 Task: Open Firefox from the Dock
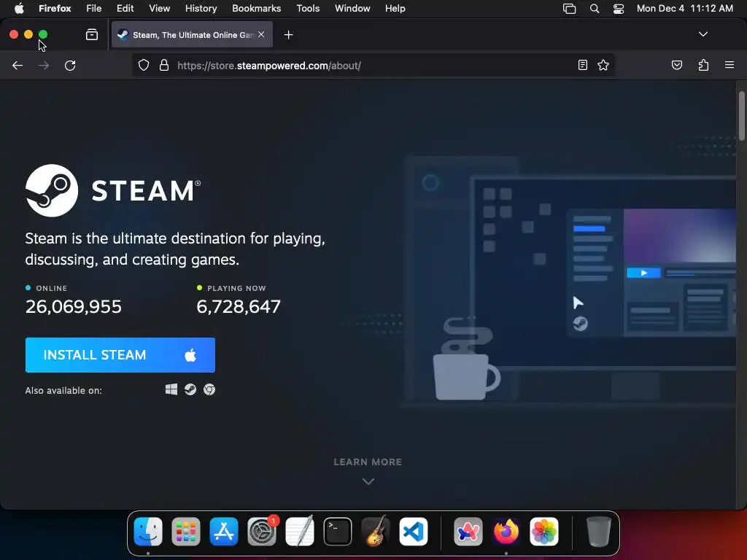pos(506,531)
